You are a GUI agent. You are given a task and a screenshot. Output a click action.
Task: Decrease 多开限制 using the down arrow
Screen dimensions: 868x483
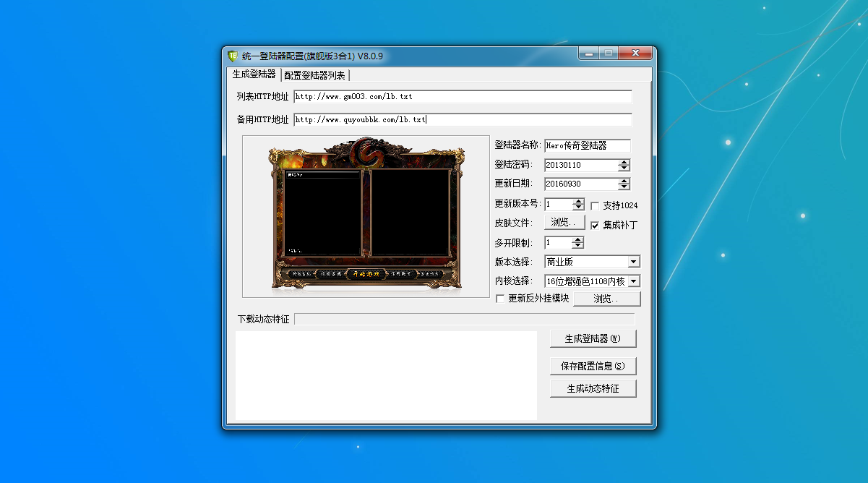click(577, 246)
